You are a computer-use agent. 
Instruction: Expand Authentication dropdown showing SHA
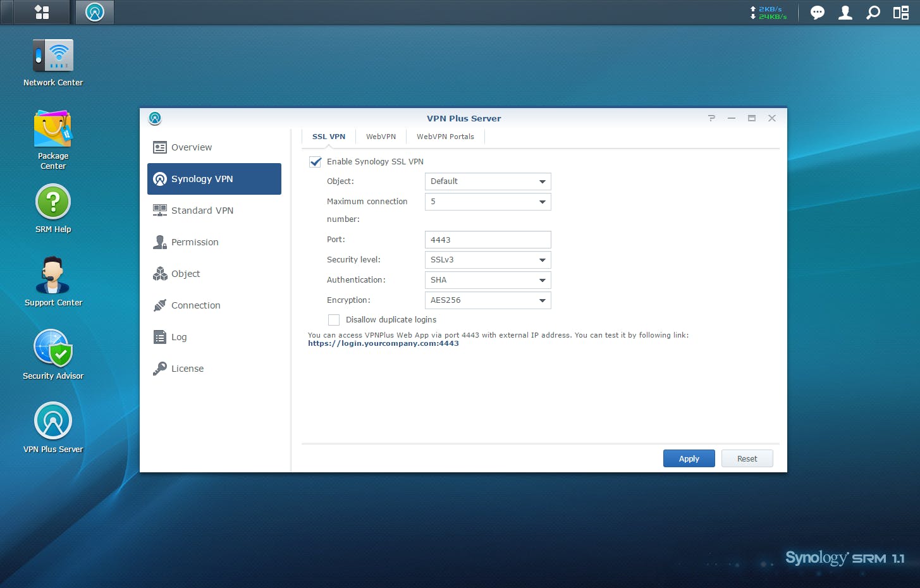pyautogui.click(x=488, y=280)
